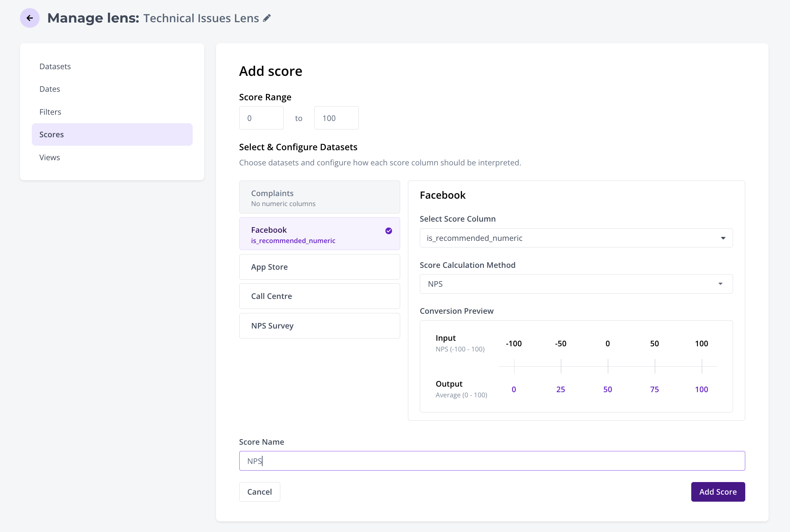The height and width of the screenshot is (532, 790).
Task: Open the Select Score Column dropdown
Action: tap(576, 238)
